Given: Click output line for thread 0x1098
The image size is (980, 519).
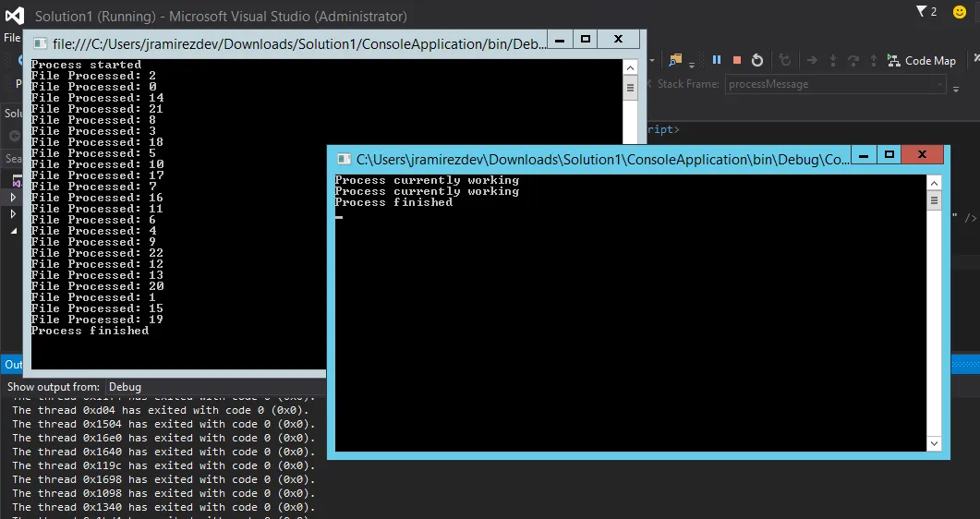Looking at the screenshot, I should (163, 493).
